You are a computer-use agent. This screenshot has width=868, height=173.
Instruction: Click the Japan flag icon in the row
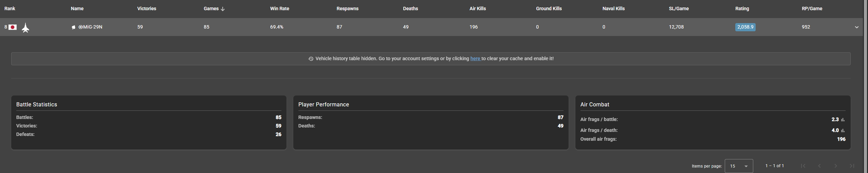(13, 27)
